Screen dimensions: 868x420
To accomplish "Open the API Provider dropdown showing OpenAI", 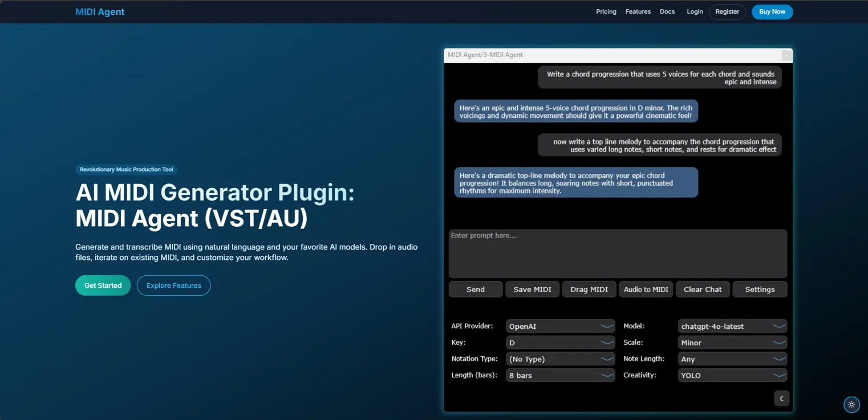I will (x=560, y=326).
